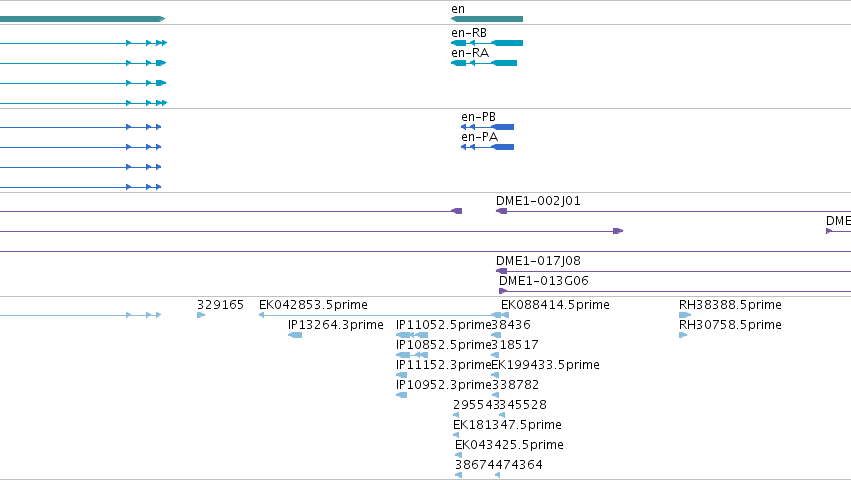Select the en gene label
The width and height of the screenshot is (851, 480).
tap(458, 9)
